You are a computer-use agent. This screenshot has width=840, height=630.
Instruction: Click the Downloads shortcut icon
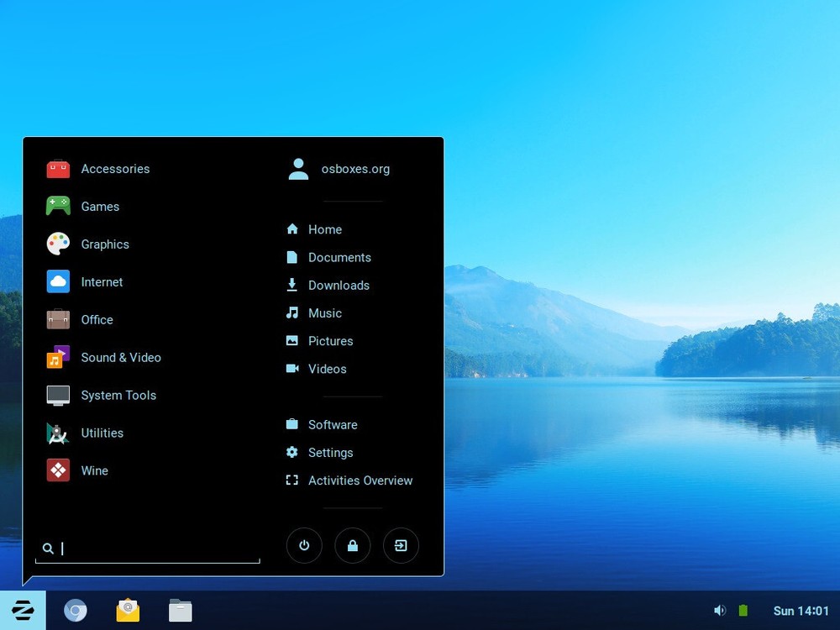pos(291,285)
